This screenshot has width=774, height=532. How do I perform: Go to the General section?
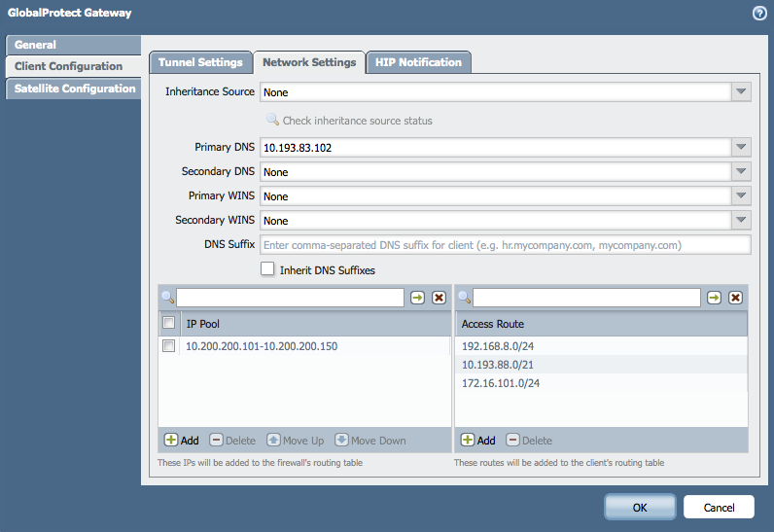[x=73, y=45]
